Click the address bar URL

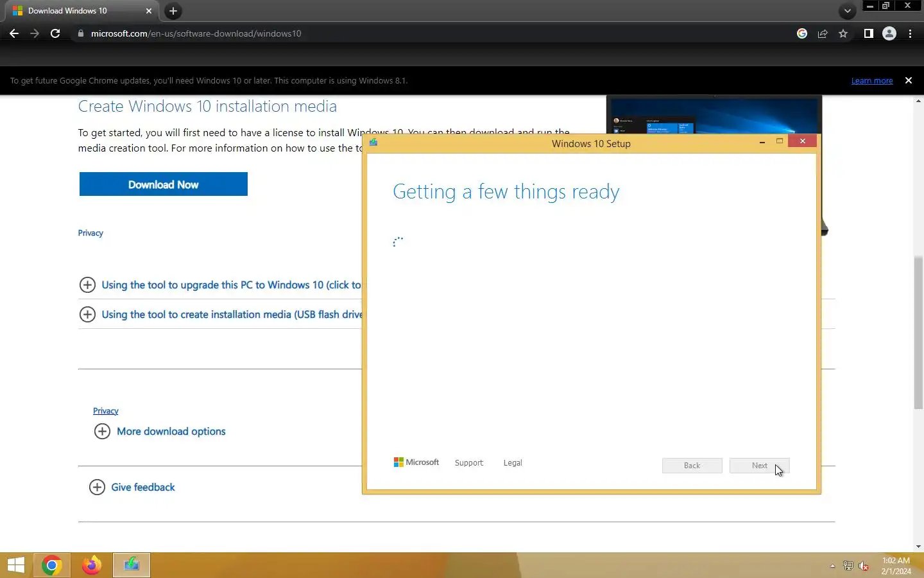tap(196, 33)
